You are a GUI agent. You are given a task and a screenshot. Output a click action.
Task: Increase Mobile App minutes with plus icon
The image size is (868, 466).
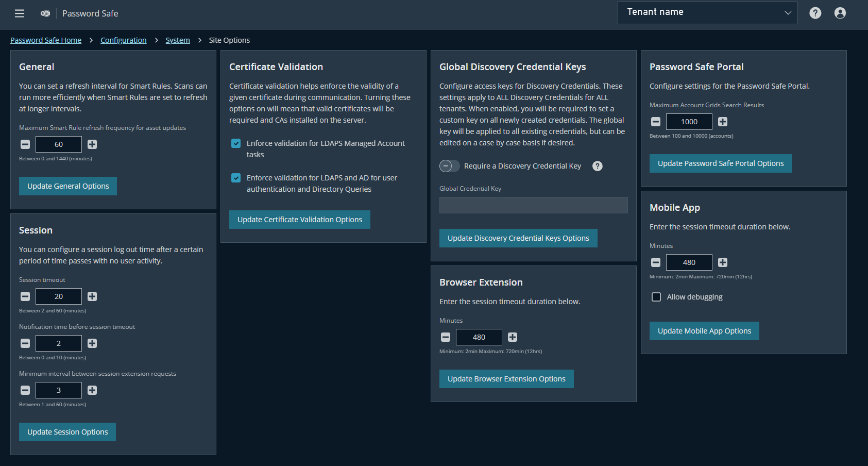coord(722,262)
